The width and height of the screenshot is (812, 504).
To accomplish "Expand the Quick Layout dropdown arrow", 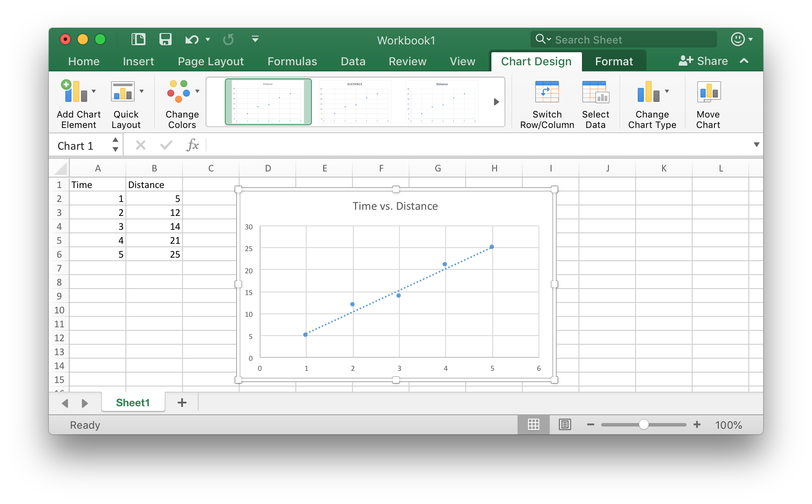I will [x=142, y=91].
